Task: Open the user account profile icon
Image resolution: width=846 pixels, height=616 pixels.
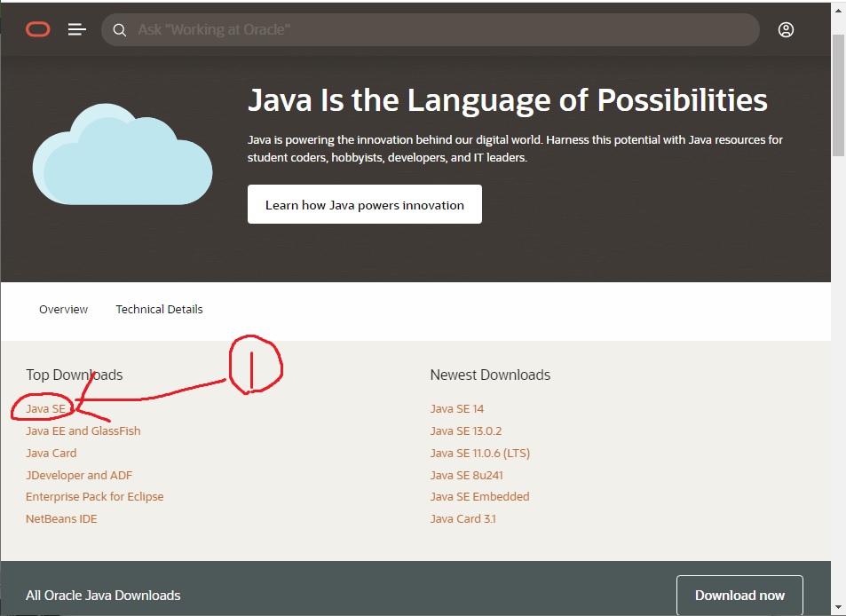Action: [786, 29]
